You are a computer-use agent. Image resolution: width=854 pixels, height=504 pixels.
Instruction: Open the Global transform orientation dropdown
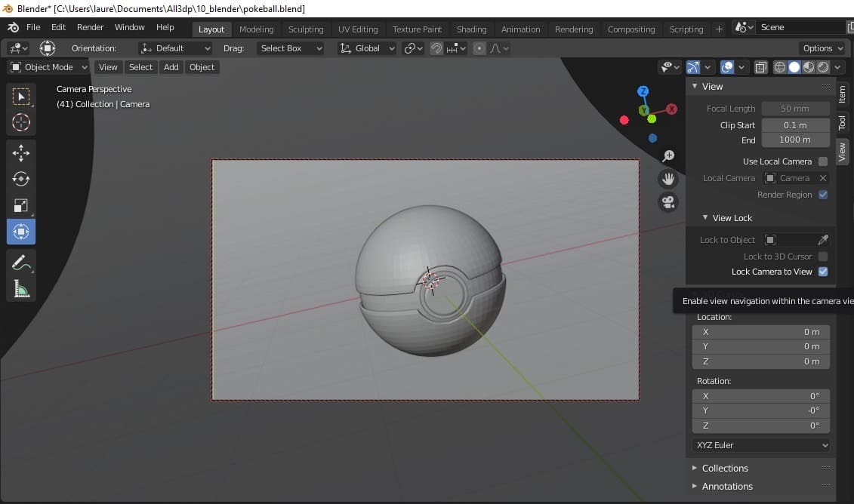[x=366, y=48]
